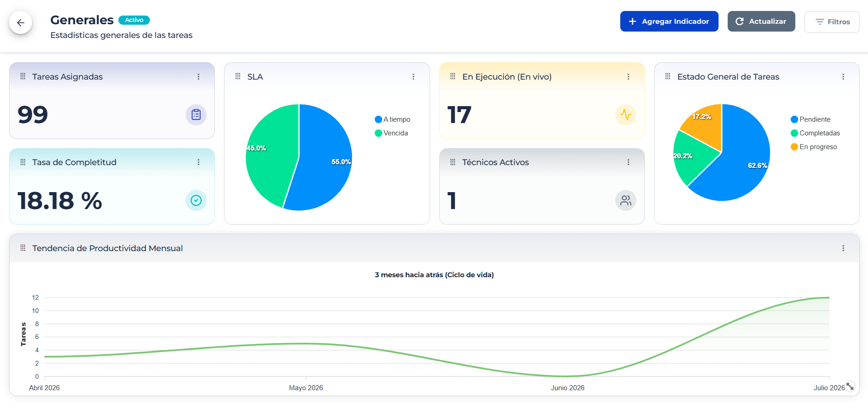Grab the Tasa de Completitud drag handle
Screen dimensions: 868x419
23,162
